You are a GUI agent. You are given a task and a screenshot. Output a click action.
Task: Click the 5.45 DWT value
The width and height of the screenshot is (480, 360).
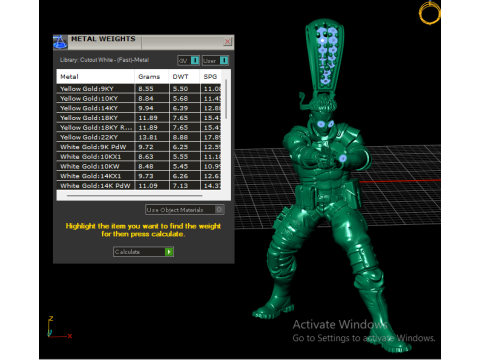tap(180, 166)
